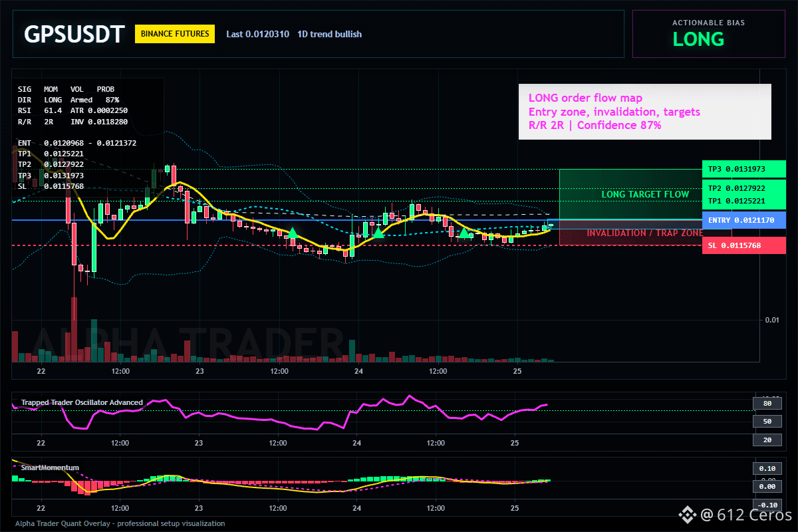Click the 1D trend bullish label

330,34
